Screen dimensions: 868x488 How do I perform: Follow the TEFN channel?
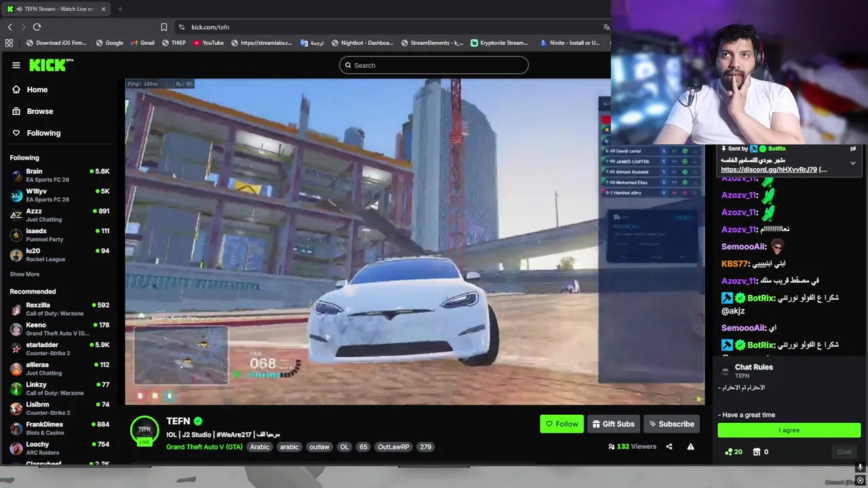coord(561,424)
